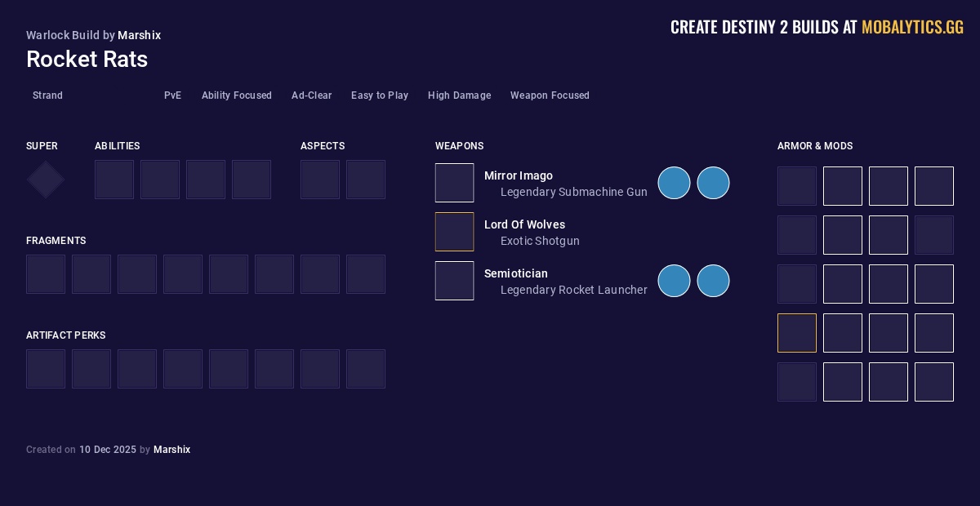Screen dimensions: 980x506
Task: Open the MOBALYTICS.GG link
Action: tap(912, 27)
